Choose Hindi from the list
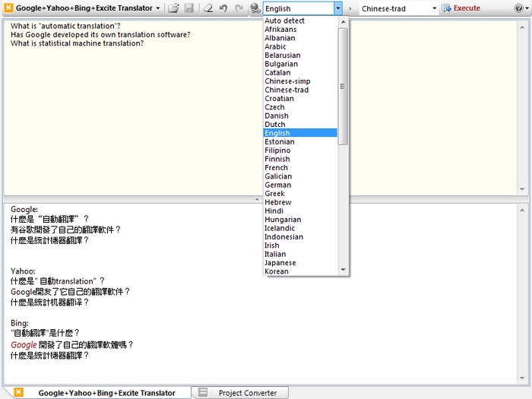The image size is (532, 399). tap(300, 211)
